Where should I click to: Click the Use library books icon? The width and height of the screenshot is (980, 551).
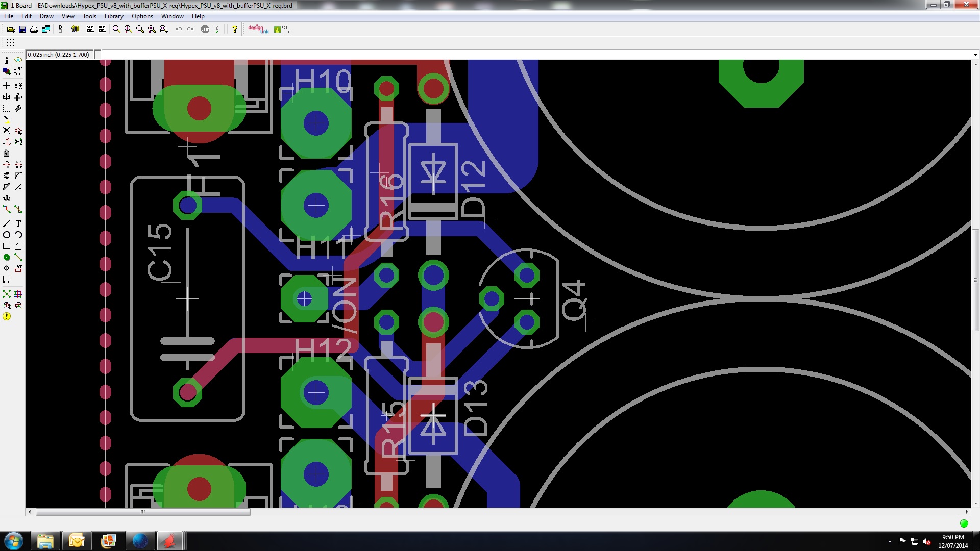[76, 29]
